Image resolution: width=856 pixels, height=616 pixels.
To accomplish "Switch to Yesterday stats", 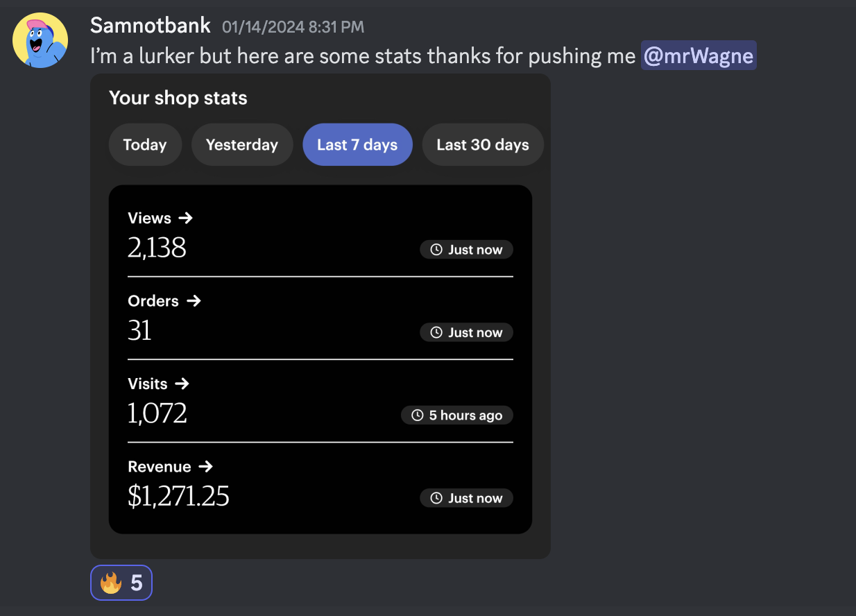I will (x=242, y=145).
